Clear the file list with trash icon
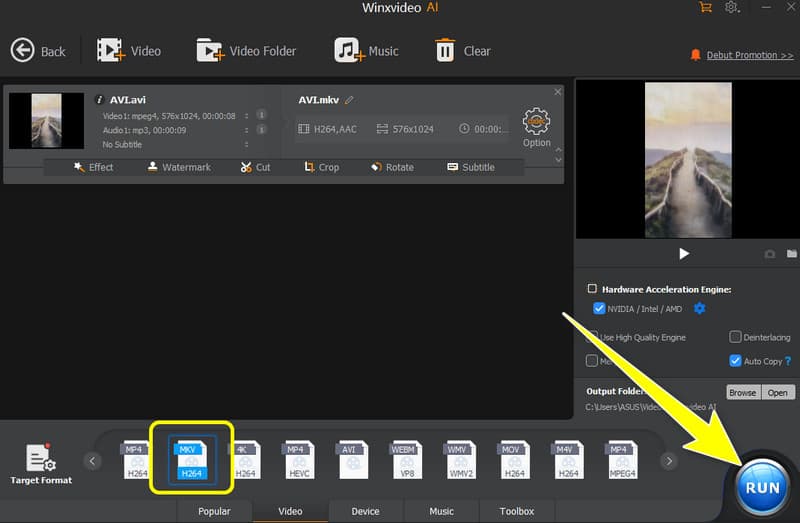 tap(445, 51)
